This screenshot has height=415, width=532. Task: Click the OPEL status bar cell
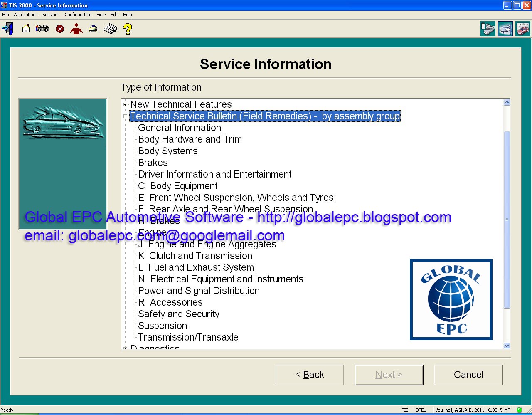point(424,410)
